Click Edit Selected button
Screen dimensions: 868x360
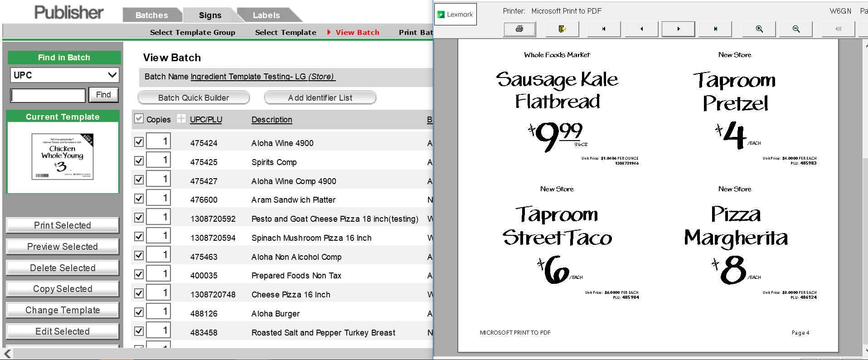point(63,331)
